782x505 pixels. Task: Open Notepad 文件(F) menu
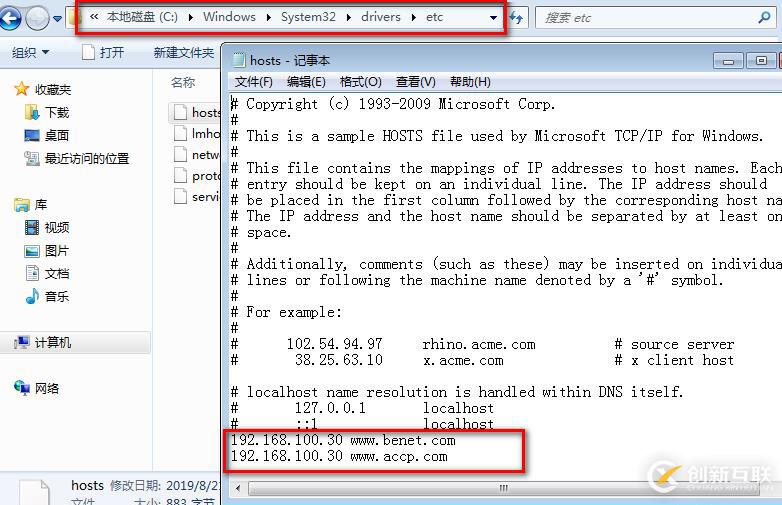253,82
